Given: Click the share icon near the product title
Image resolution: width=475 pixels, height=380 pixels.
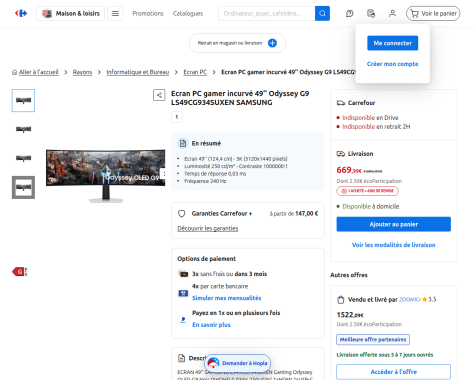Looking at the screenshot, I should (x=159, y=95).
